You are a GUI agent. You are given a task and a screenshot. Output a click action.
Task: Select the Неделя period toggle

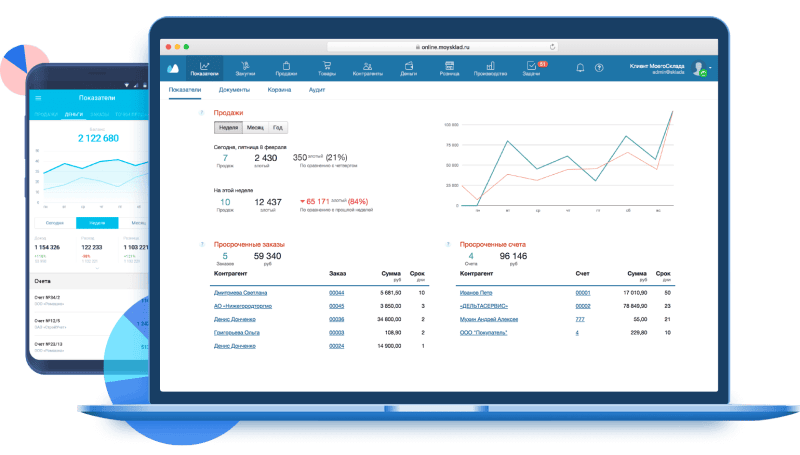coord(229,128)
